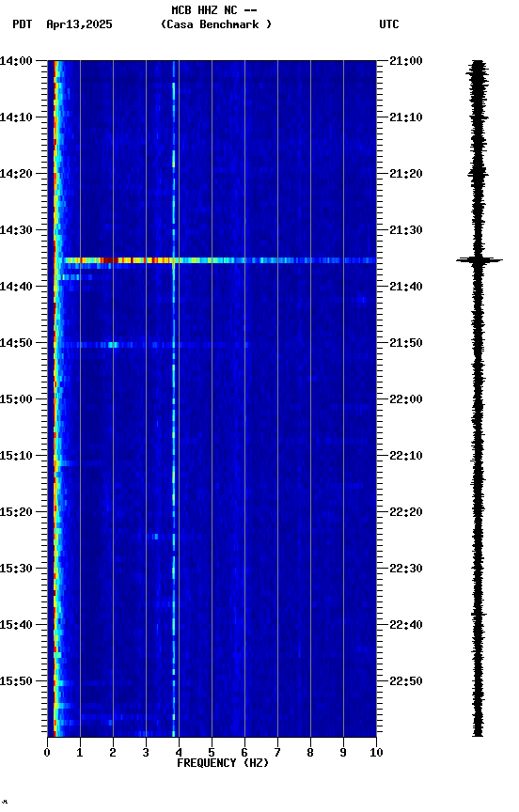
Task: Click the UTC time label "21:50"
Action: point(406,343)
